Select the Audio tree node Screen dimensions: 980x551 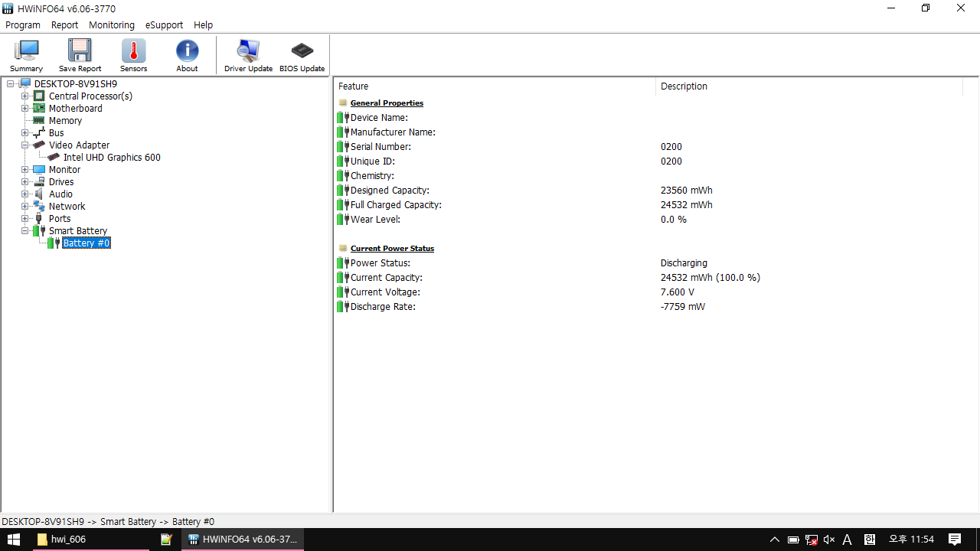(60, 194)
